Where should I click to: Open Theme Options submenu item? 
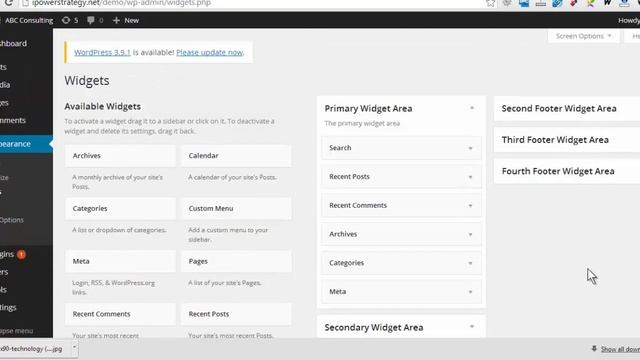pos(12,220)
